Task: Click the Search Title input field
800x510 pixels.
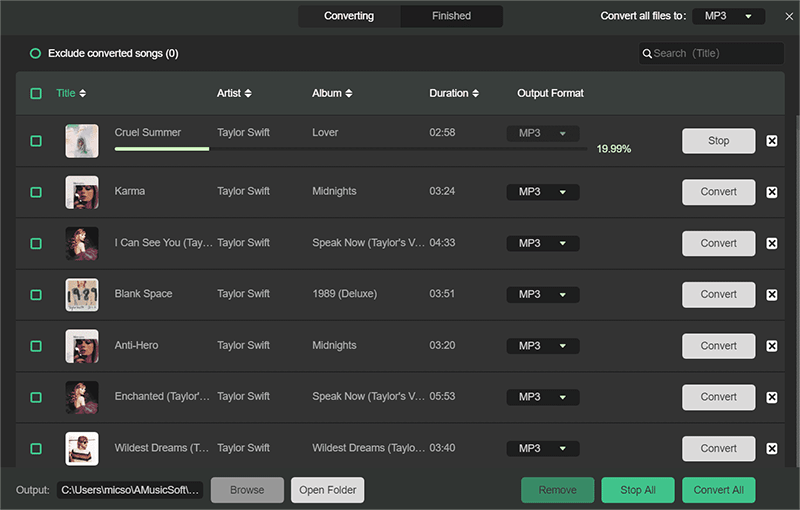Action: 711,54
